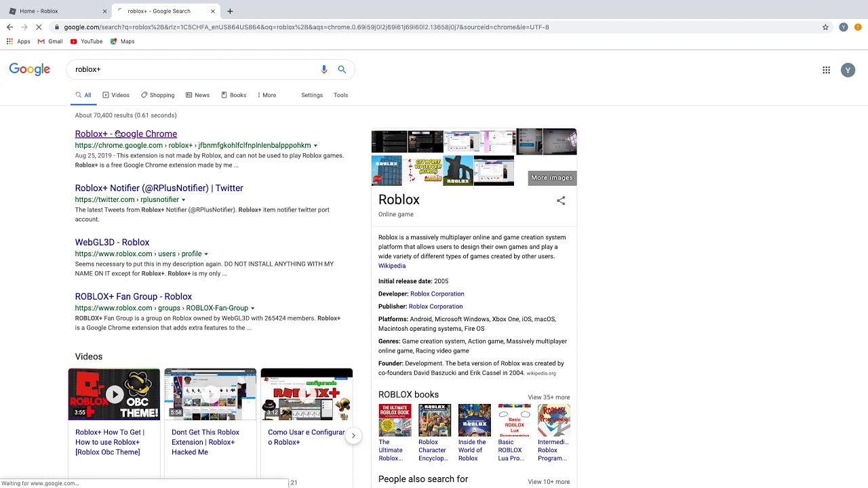Select the Shopping results tab
This screenshot has height=488, width=868.
(x=157, y=95)
